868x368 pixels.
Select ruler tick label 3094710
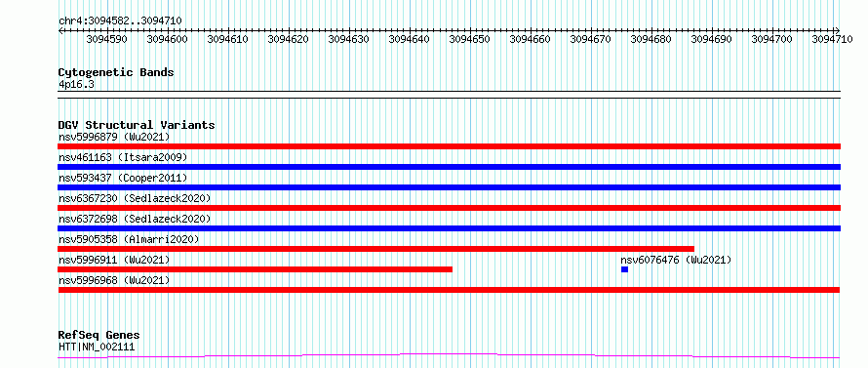832,39
